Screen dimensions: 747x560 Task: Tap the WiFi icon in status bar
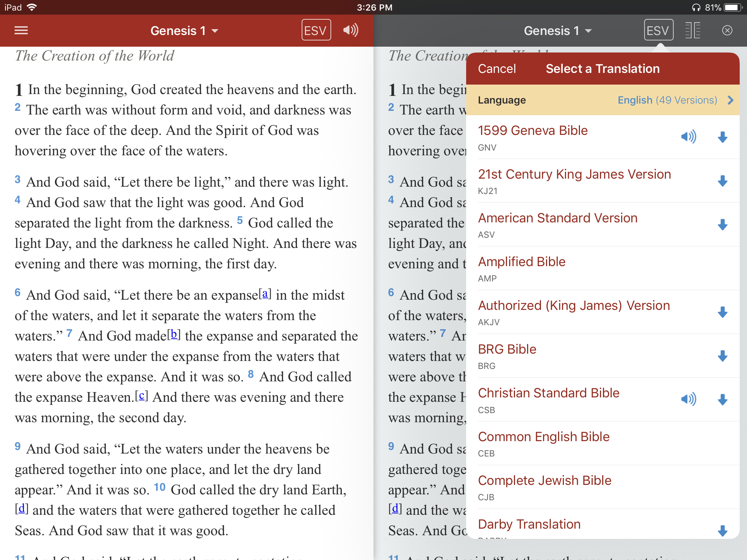32,7
